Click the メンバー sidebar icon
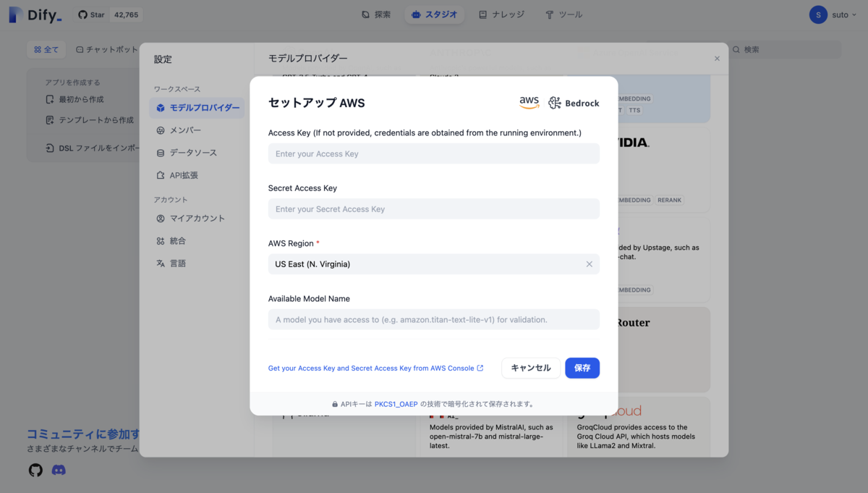The width and height of the screenshot is (868, 493). pyautogui.click(x=161, y=130)
